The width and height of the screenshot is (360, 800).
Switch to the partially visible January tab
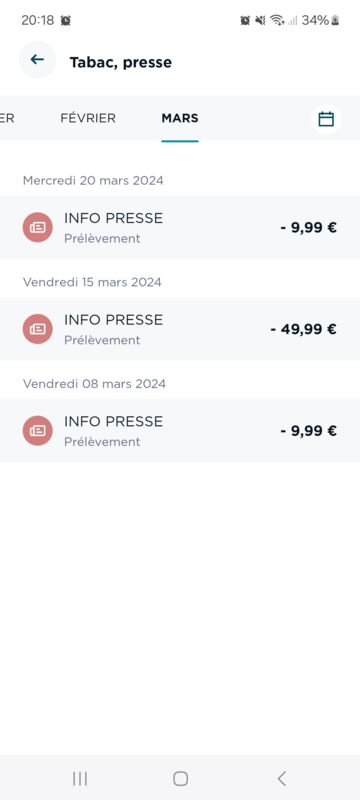(x=7, y=118)
